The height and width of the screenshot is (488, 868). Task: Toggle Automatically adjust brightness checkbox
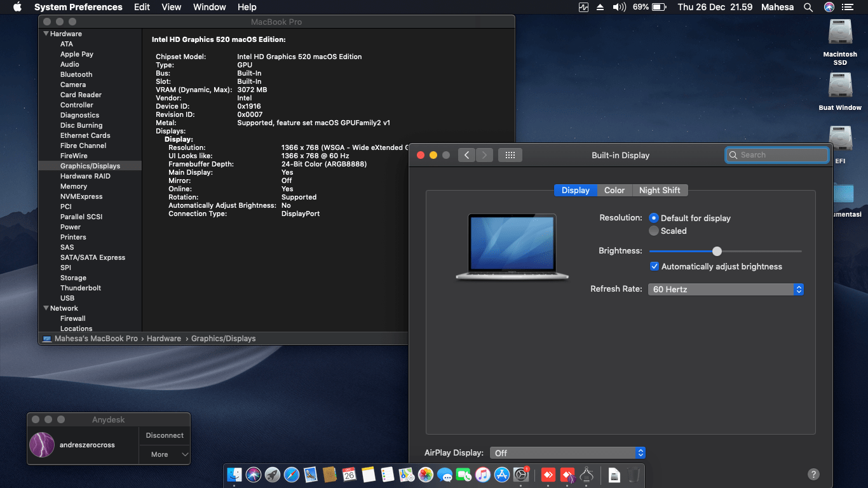click(654, 266)
